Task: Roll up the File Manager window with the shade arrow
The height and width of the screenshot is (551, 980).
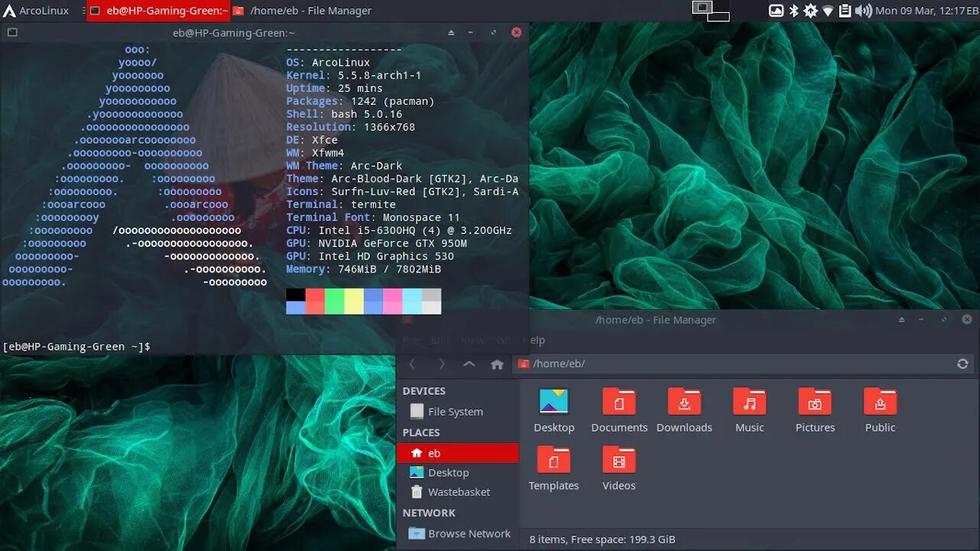Action: (902, 320)
